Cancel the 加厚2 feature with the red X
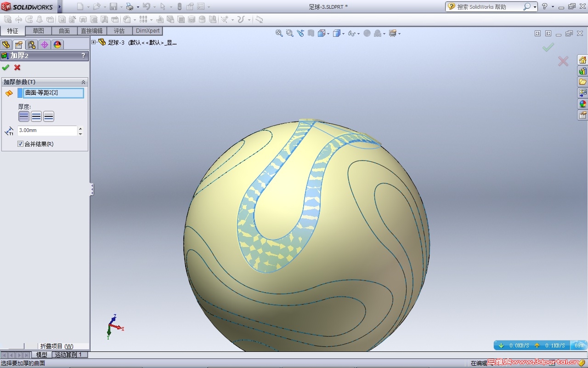 pyautogui.click(x=17, y=68)
